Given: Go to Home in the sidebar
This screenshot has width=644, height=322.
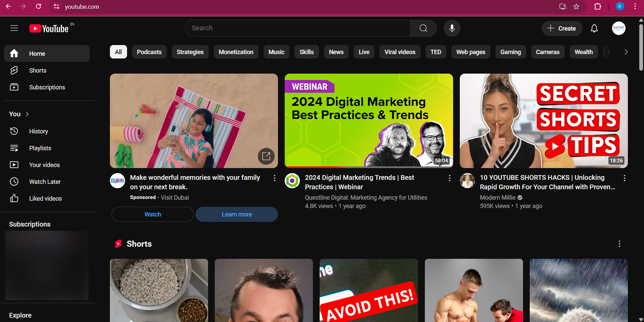Looking at the screenshot, I should [x=47, y=53].
